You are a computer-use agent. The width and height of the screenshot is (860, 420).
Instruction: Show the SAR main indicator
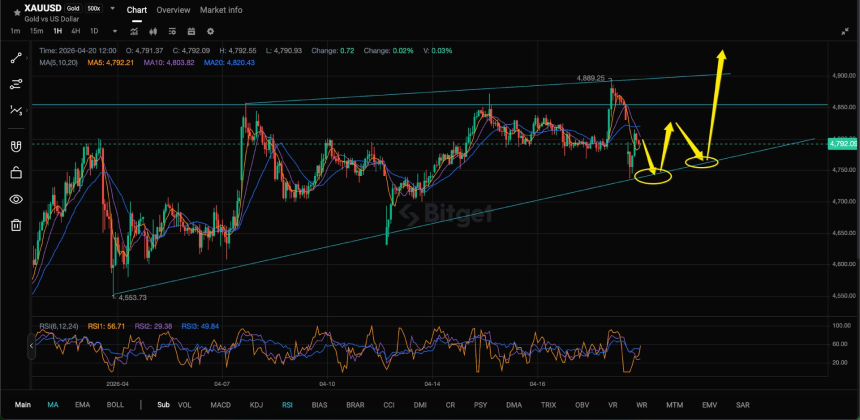pos(743,405)
